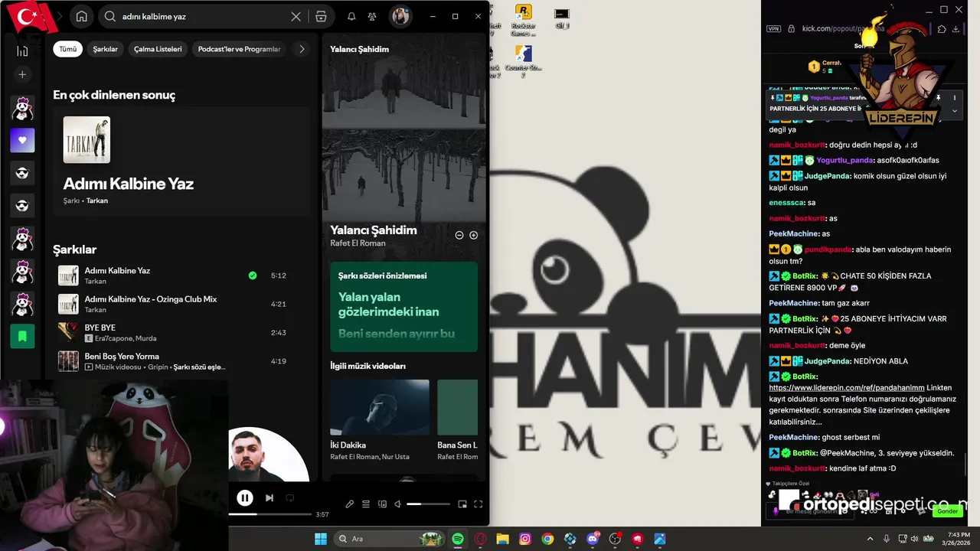Open the Spotify profile avatar menu
The height and width of the screenshot is (551, 980).
point(400,16)
